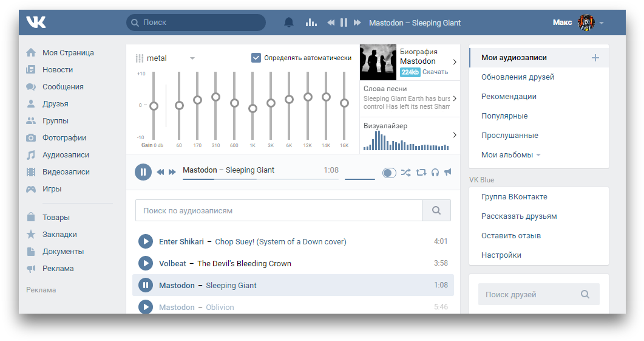Open equalizer bars icon in header
Screen dimensions: 644x341
pos(311,22)
